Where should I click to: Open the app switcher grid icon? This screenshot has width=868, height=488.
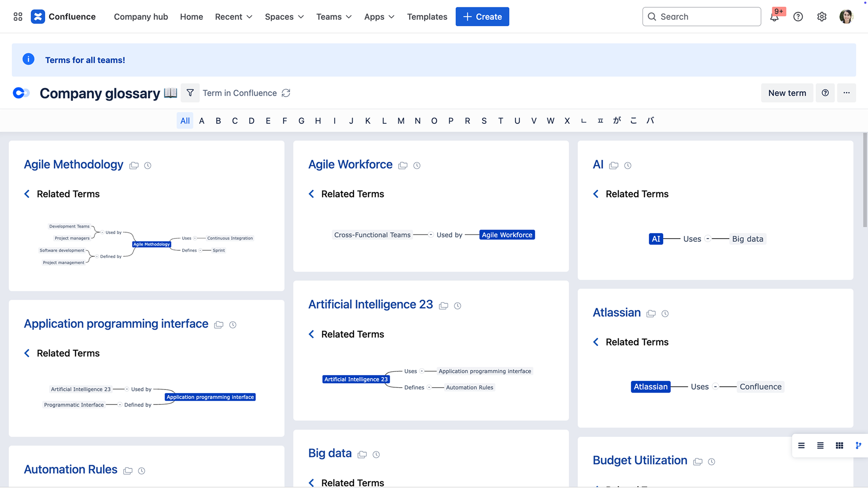[18, 17]
